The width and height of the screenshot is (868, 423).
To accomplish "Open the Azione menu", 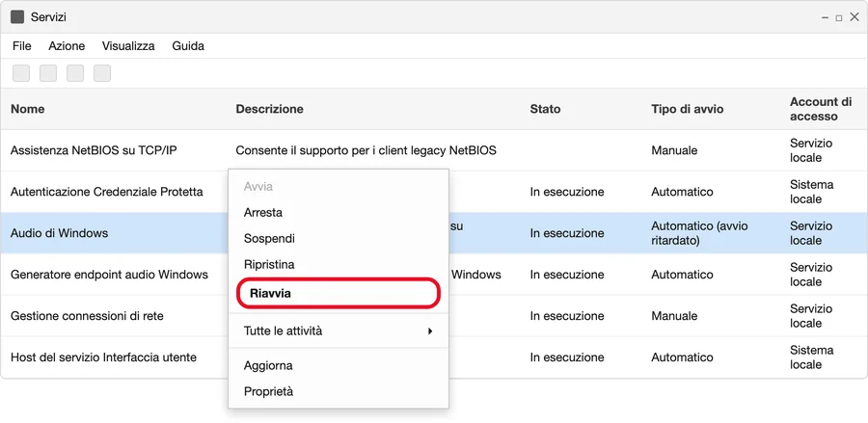I will 67,46.
